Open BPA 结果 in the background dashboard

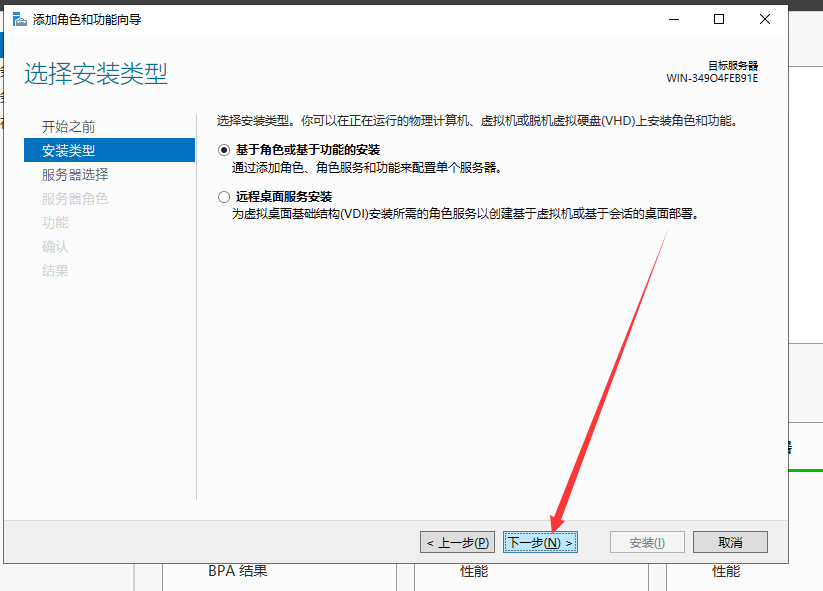(238, 572)
